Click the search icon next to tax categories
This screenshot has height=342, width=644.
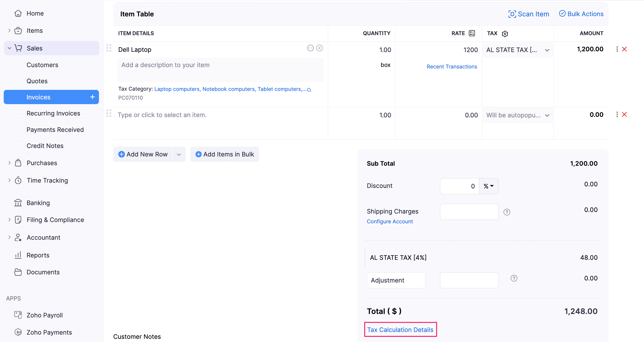coord(309,90)
